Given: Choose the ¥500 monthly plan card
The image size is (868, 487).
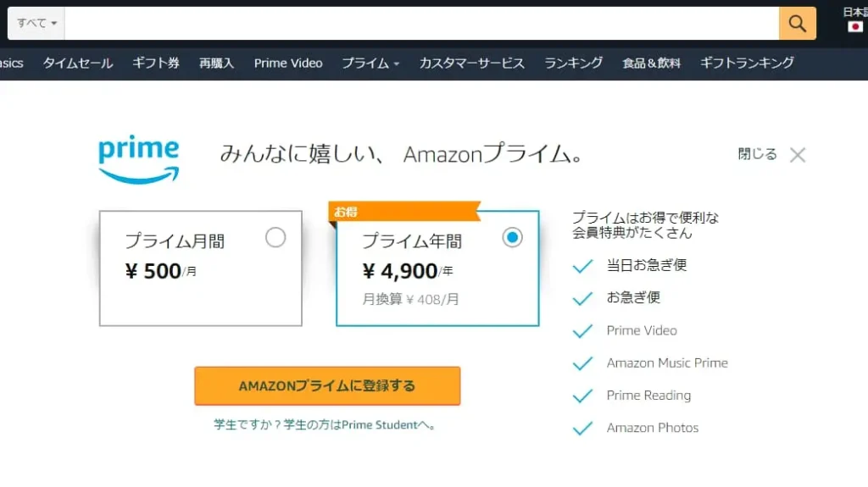Looking at the screenshot, I should pos(200,268).
